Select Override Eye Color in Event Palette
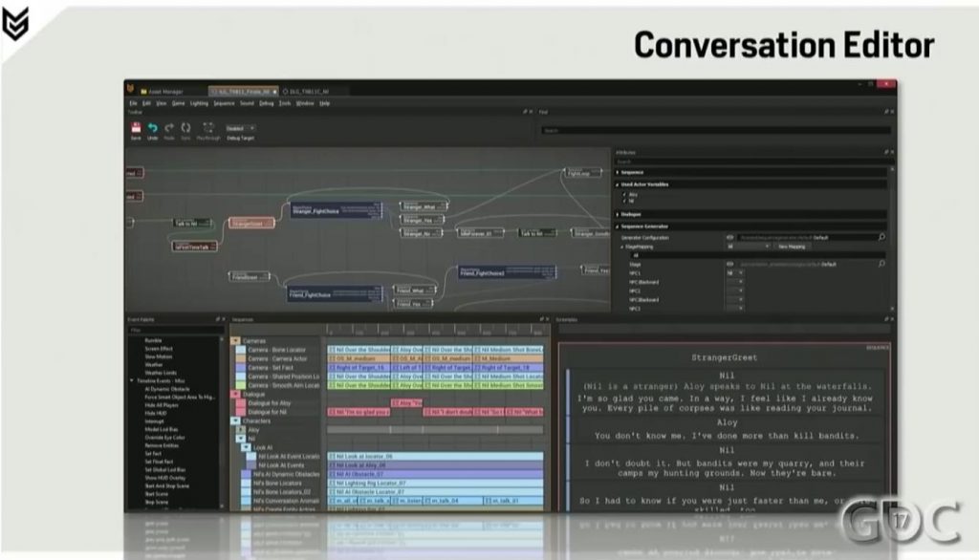 point(164,438)
